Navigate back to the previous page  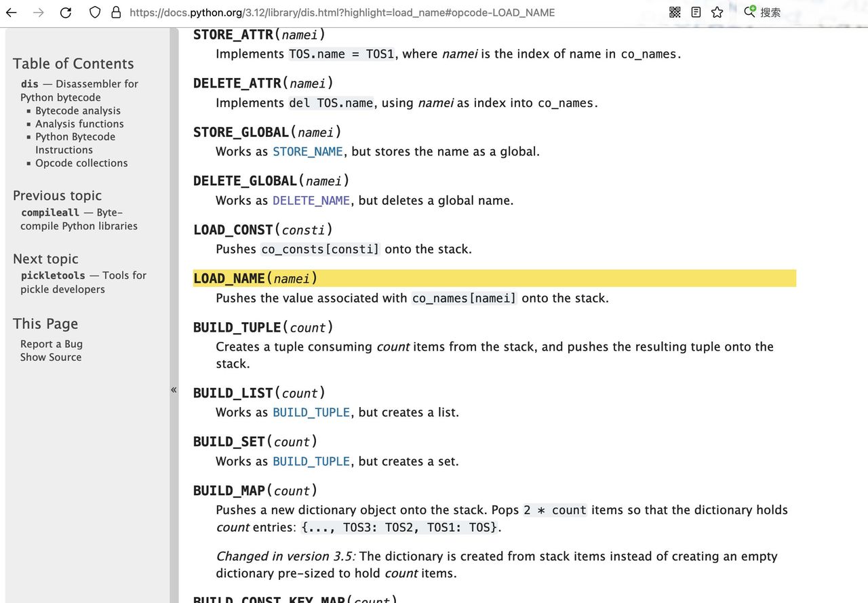coord(11,12)
